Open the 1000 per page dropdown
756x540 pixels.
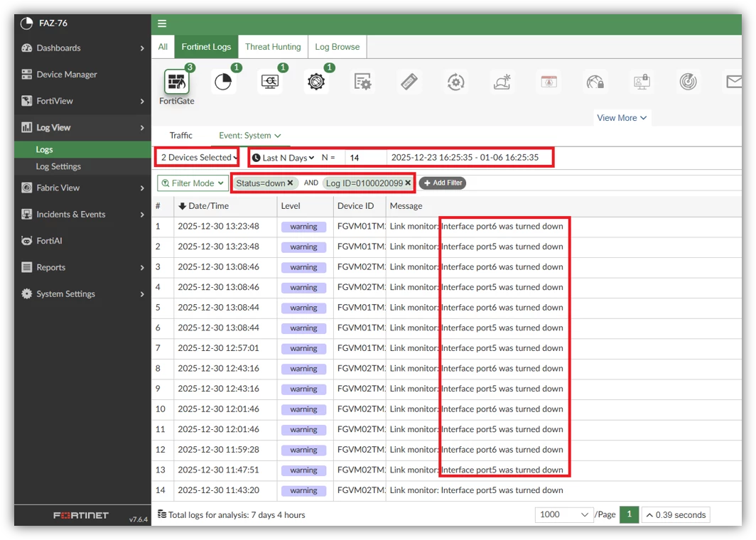(563, 514)
